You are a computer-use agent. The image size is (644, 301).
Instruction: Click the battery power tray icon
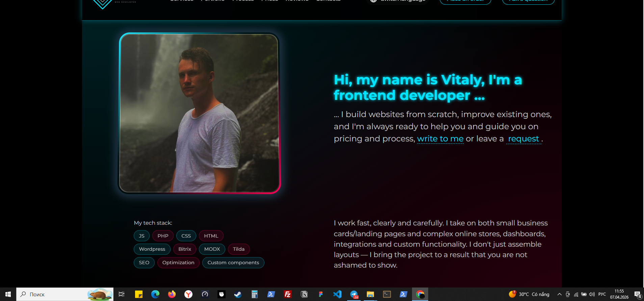[x=584, y=294]
